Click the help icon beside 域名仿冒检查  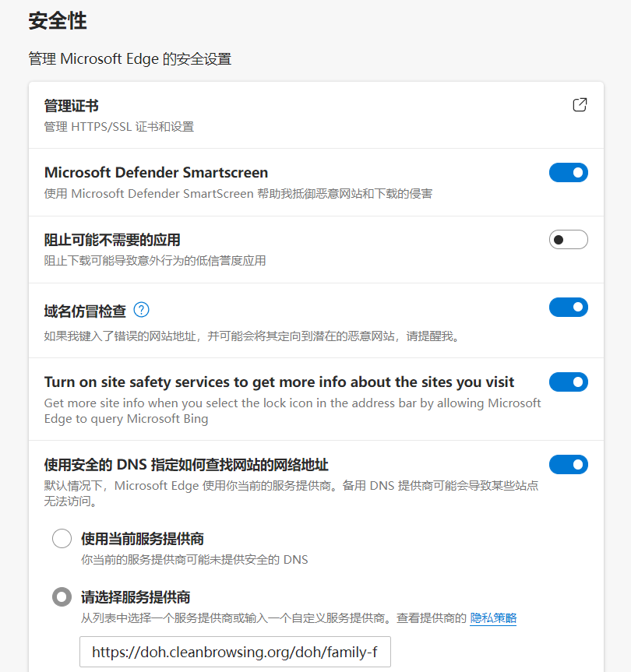[141, 310]
